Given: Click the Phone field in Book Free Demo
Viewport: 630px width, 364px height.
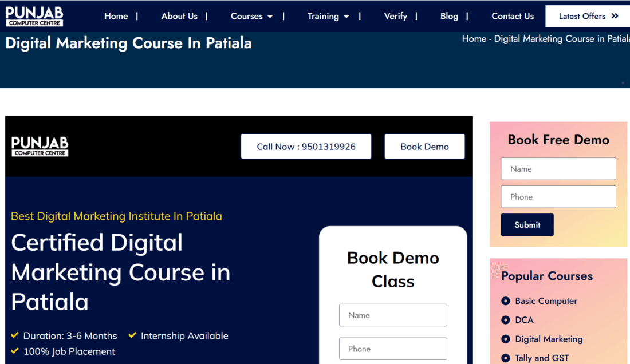Looking at the screenshot, I should tap(558, 197).
